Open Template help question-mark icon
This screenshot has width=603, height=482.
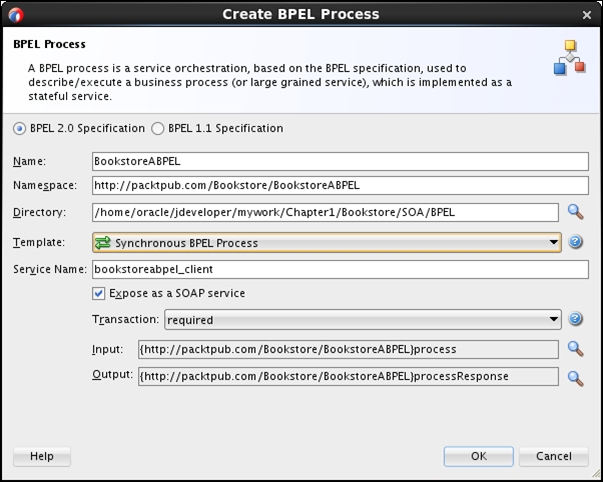[x=575, y=242]
